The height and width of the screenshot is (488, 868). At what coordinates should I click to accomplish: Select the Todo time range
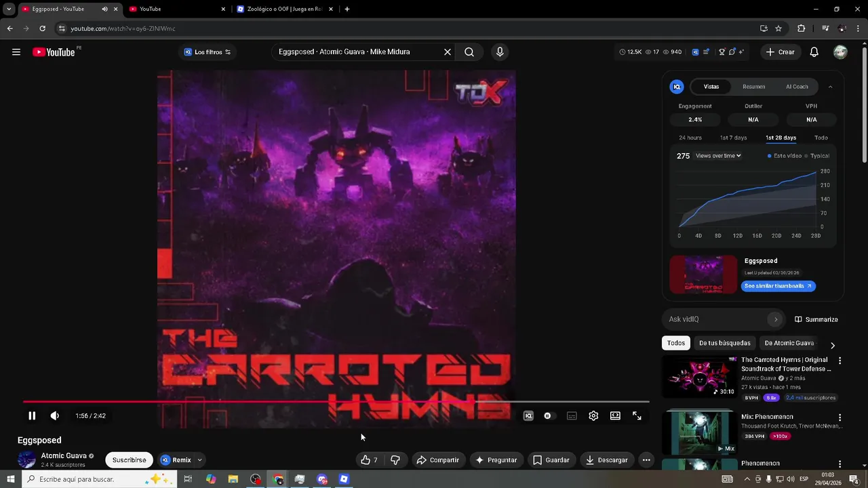click(x=821, y=138)
